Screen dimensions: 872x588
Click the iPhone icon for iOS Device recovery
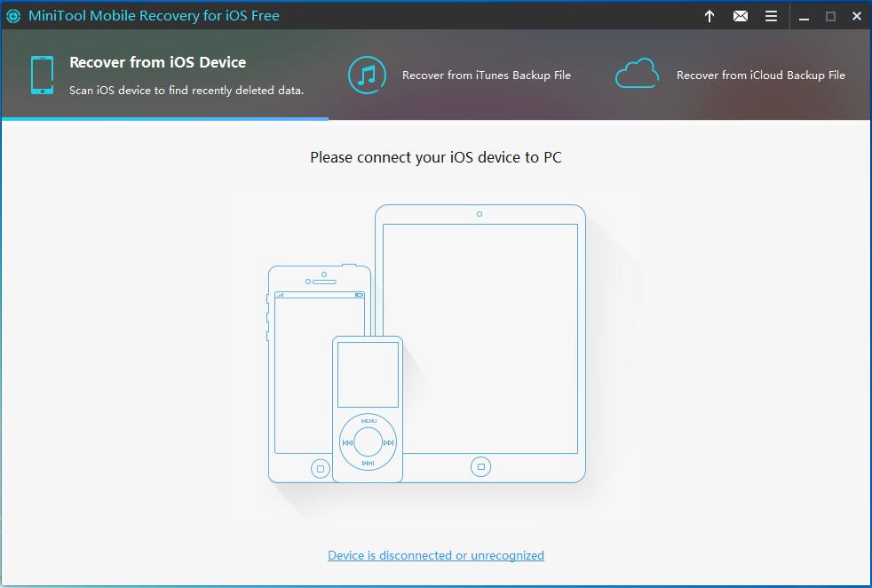tap(43, 75)
